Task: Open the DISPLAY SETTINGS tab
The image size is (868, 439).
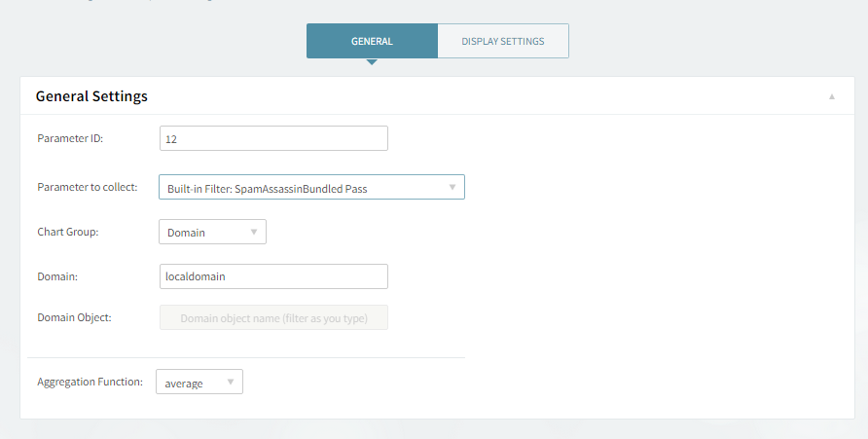Action: pos(502,42)
